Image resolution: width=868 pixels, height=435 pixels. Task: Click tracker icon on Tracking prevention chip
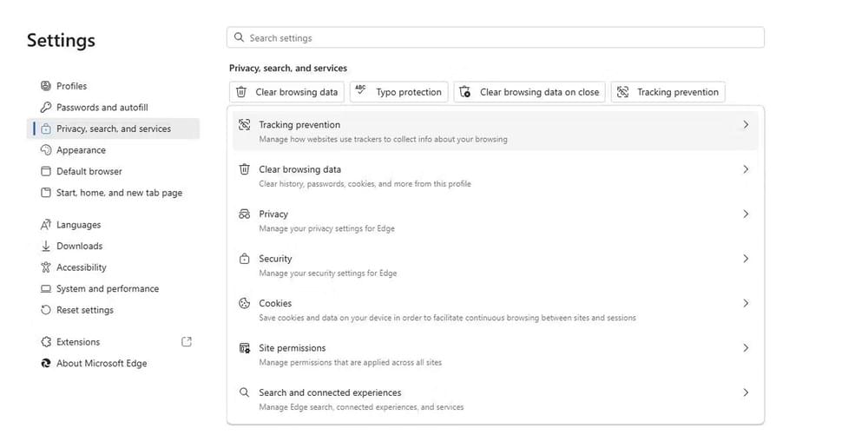pos(622,92)
